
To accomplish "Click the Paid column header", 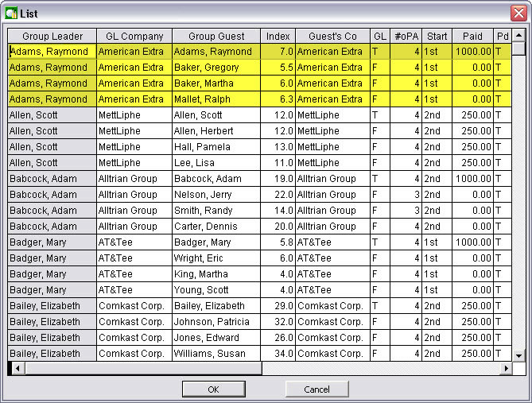I will click(472, 36).
